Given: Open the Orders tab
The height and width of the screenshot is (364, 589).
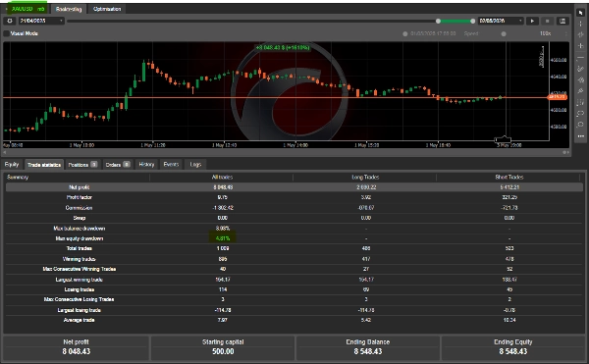Looking at the screenshot, I should (x=117, y=165).
